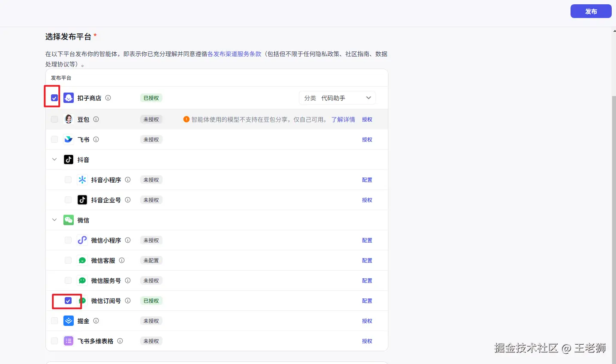Click the 抖音企业号 icon
This screenshot has height=364, width=616.
pyautogui.click(x=82, y=200)
